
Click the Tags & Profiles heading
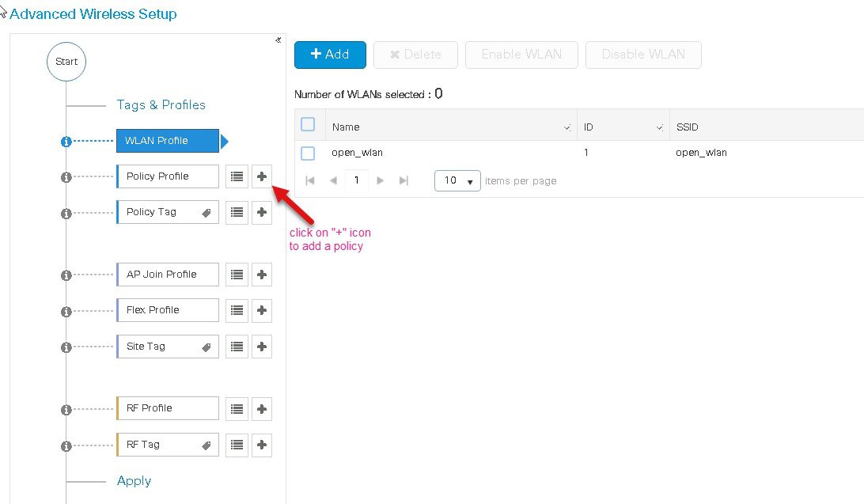coord(161,104)
